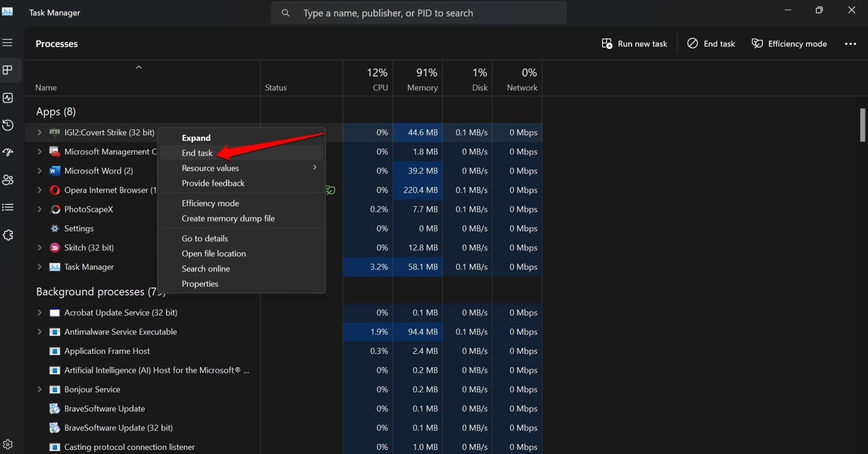Screen dimensions: 868x454
Task: Open the Performance page in sidebar
Action: [8, 98]
